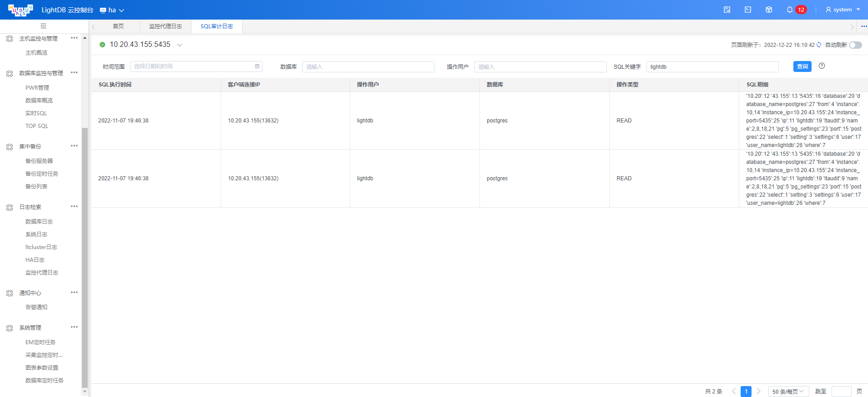The width and height of the screenshot is (868, 397).
Task: Toggle the 自动刷新 switch
Action: click(x=855, y=45)
